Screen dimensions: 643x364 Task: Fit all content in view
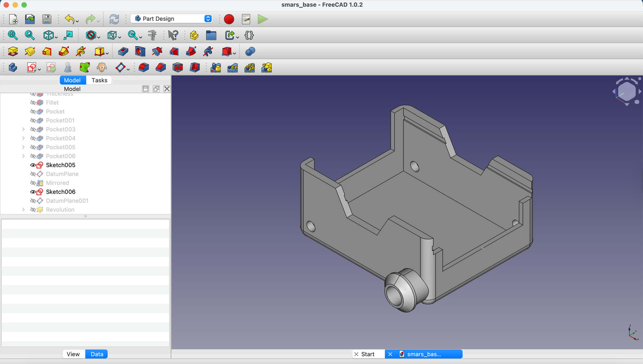(13, 35)
